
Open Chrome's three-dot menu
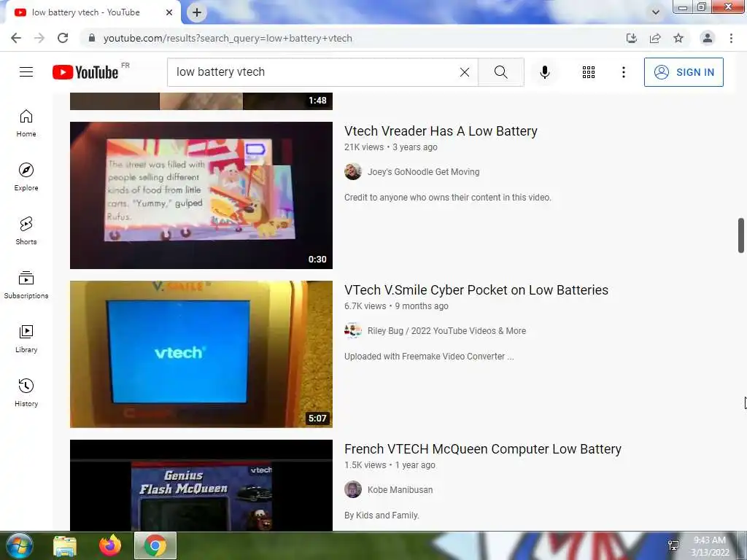731,38
